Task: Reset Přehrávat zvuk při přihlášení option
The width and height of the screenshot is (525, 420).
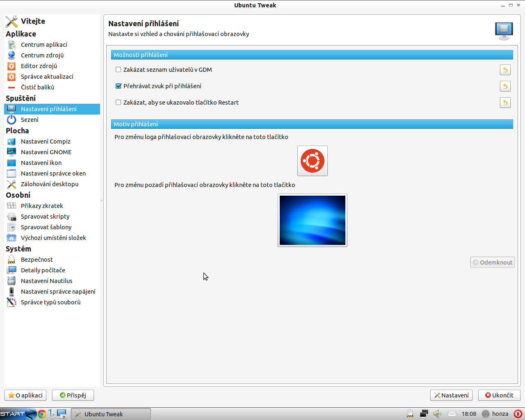Action: (x=505, y=86)
